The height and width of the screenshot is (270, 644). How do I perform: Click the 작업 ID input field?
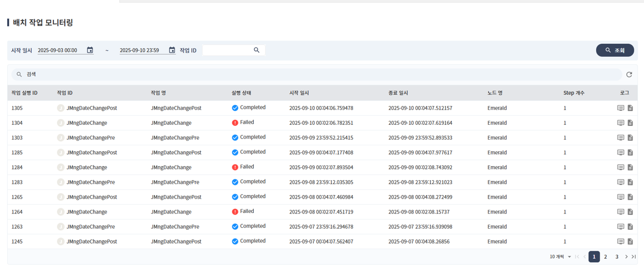pyautogui.click(x=227, y=50)
